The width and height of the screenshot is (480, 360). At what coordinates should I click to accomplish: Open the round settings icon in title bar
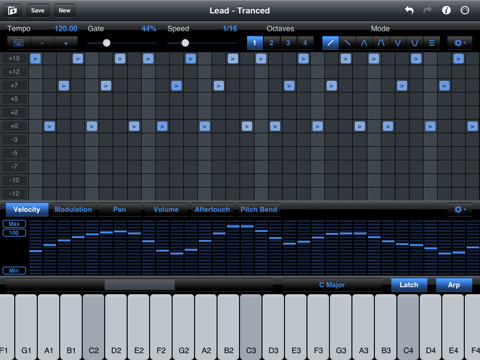tap(465, 10)
